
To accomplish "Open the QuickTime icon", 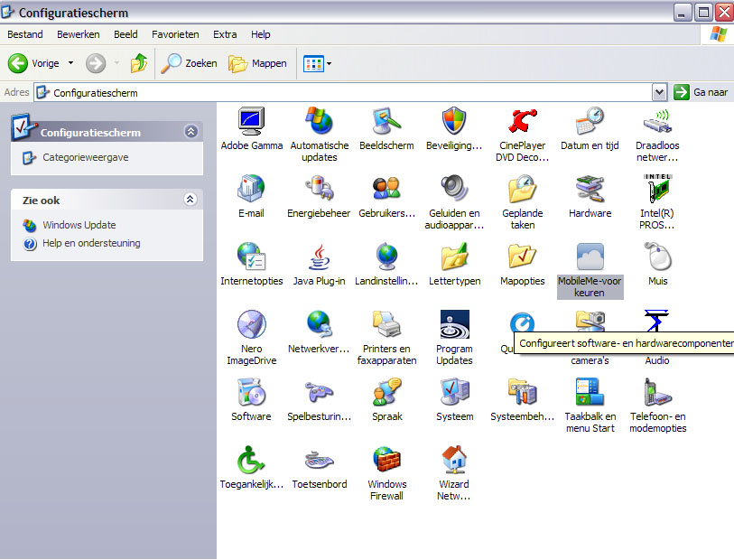I will tap(522, 322).
